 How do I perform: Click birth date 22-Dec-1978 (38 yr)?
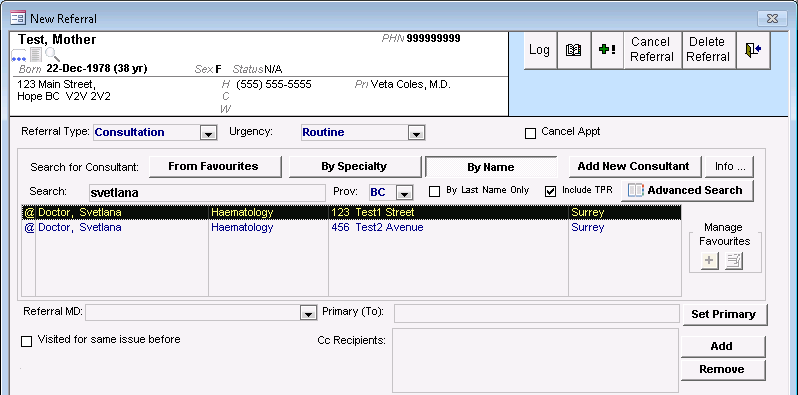point(97,68)
